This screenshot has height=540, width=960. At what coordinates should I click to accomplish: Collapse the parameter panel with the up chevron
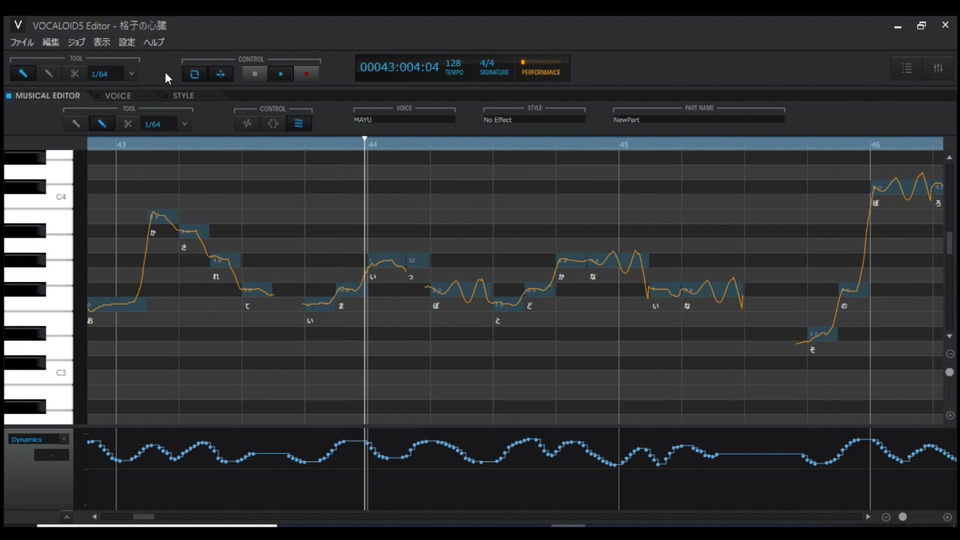pyautogui.click(x=67, y=517)
